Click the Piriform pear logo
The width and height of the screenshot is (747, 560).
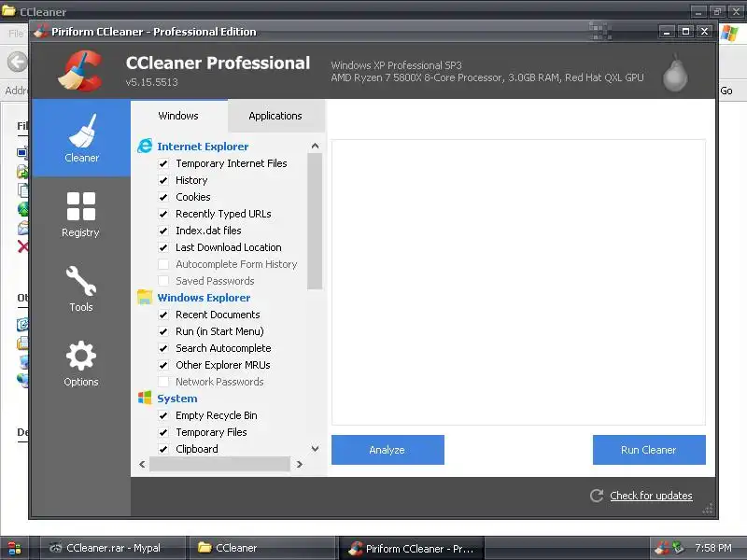pyautogui.click(x=675, y=74)
